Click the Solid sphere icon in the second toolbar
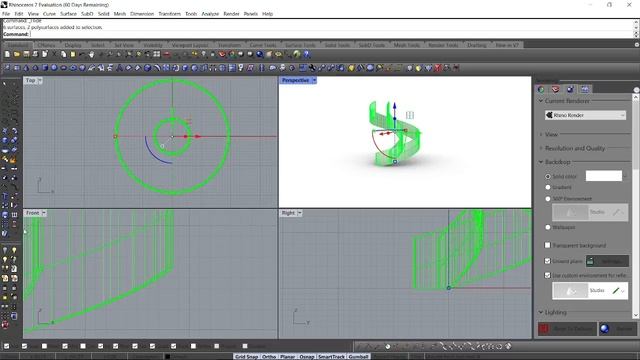 click(54, 68)
